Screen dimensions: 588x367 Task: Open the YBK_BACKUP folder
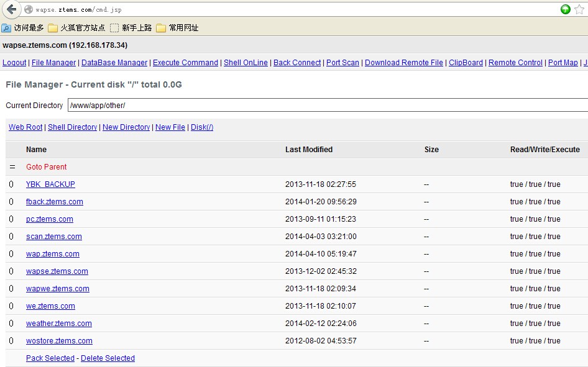(50, 184)
